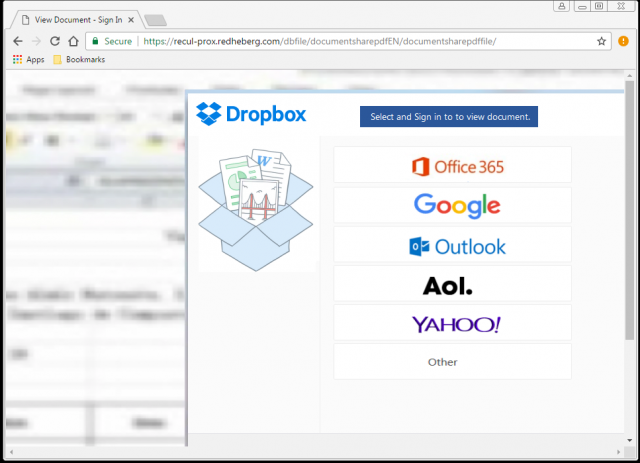Click the scroll up arrow
Image resolution: width=640 pixels, height=463 pixels.
[x=629, y=76]
